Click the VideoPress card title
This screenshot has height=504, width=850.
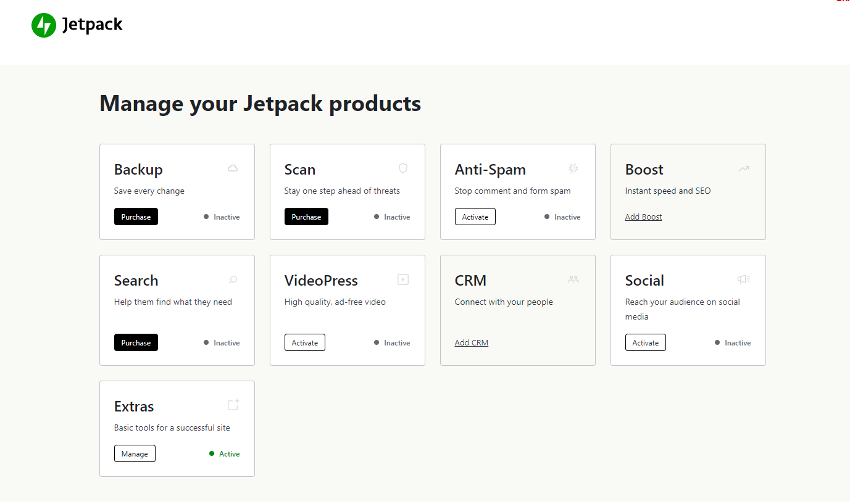[x=321, y=281]
